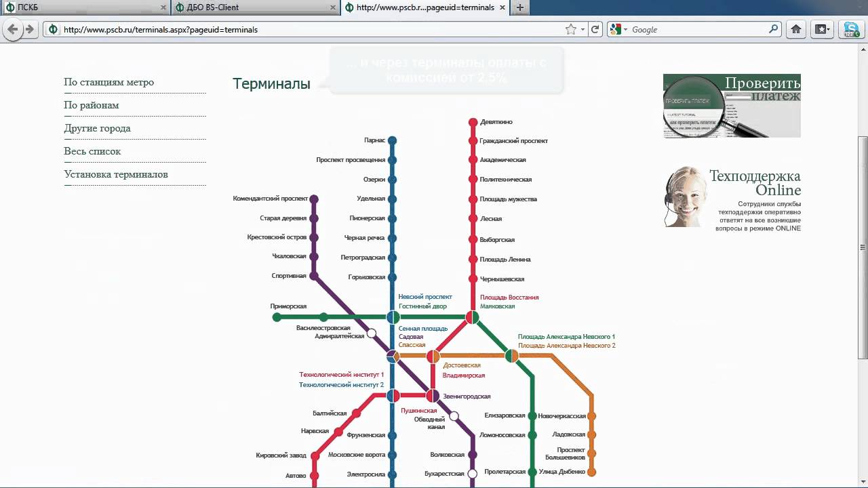Select the Девяткино station dot

coord(473,122)
